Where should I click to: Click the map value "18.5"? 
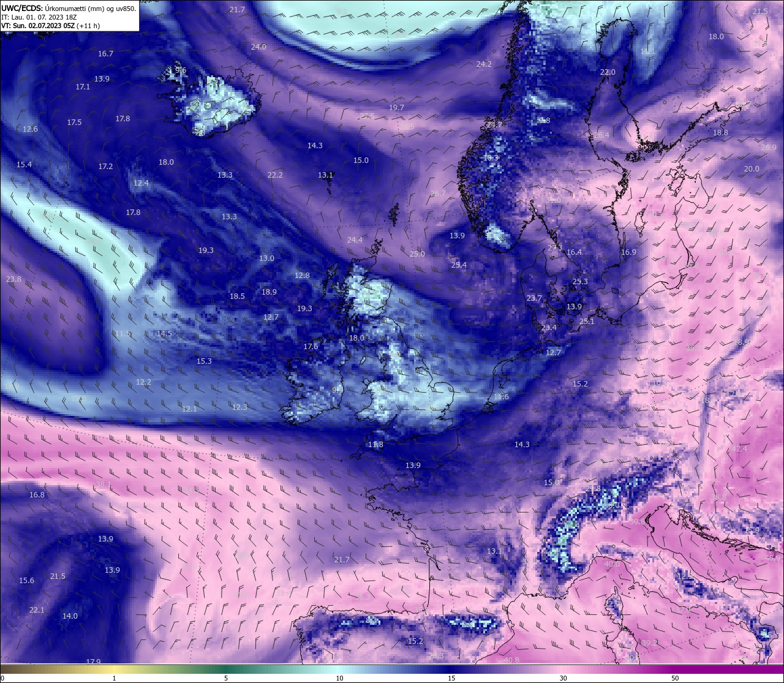coord(237,296)
